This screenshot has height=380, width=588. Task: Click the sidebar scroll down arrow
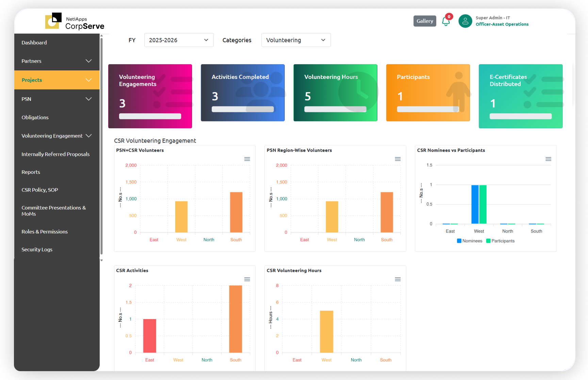pyautogui.click(x=101, y=260)
